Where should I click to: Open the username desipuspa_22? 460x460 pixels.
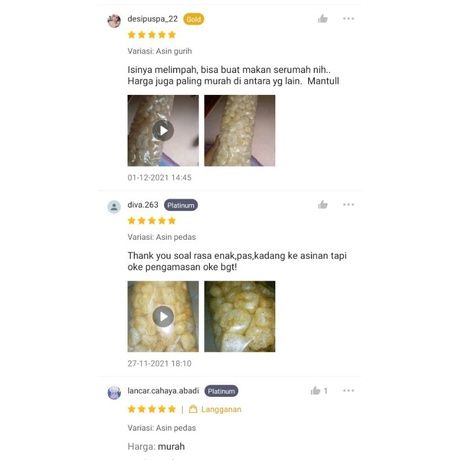153,19
